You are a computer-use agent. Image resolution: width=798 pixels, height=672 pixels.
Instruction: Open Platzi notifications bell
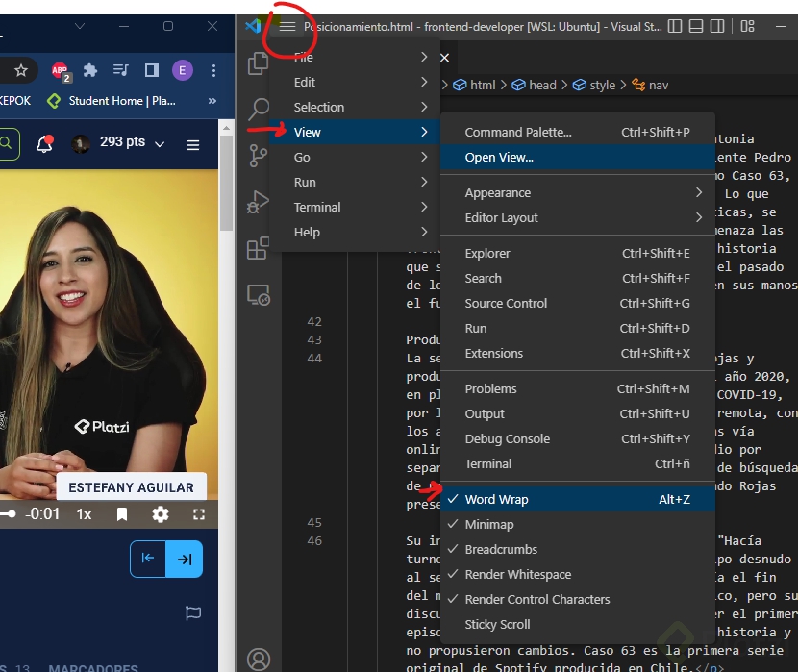click(45, 144)
